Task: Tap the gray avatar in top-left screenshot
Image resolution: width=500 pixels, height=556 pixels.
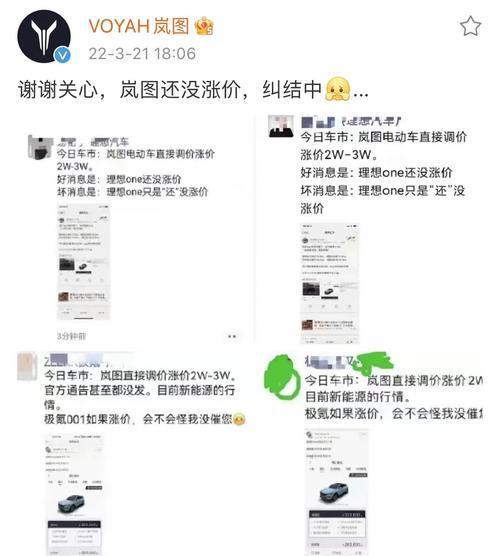Action: 40,147
